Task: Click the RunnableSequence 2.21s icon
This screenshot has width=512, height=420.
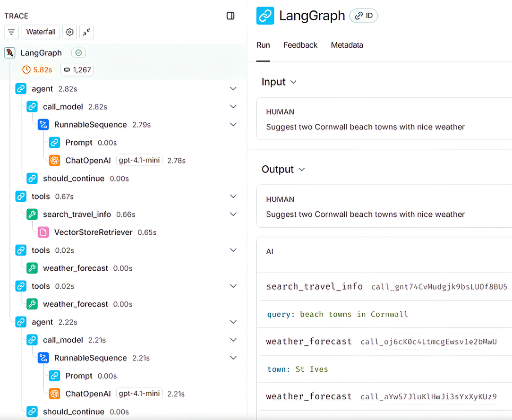Action: tap(43, 358)
